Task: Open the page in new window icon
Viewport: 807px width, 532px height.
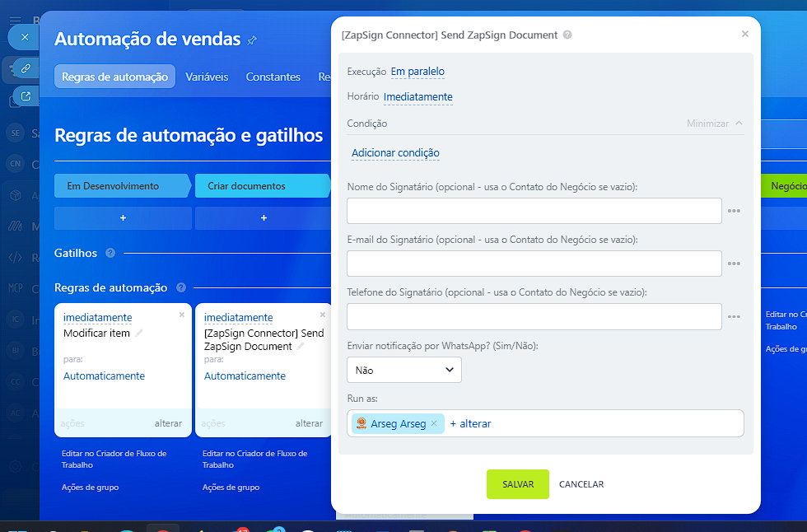Action: pos(26,96)
